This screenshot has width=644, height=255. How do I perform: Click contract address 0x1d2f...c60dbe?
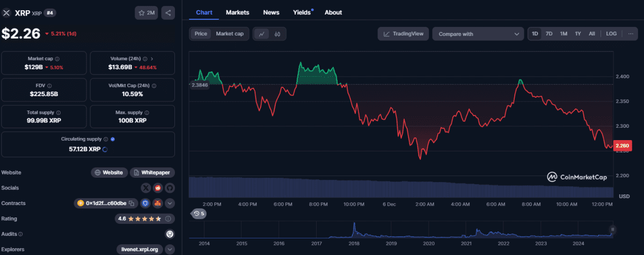(x=106, y=203)
